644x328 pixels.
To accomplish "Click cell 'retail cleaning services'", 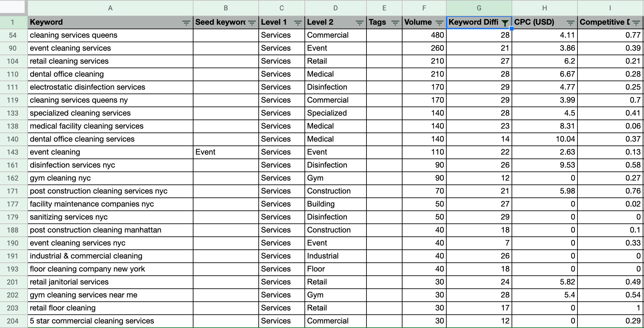I will [x=110, y=61].
